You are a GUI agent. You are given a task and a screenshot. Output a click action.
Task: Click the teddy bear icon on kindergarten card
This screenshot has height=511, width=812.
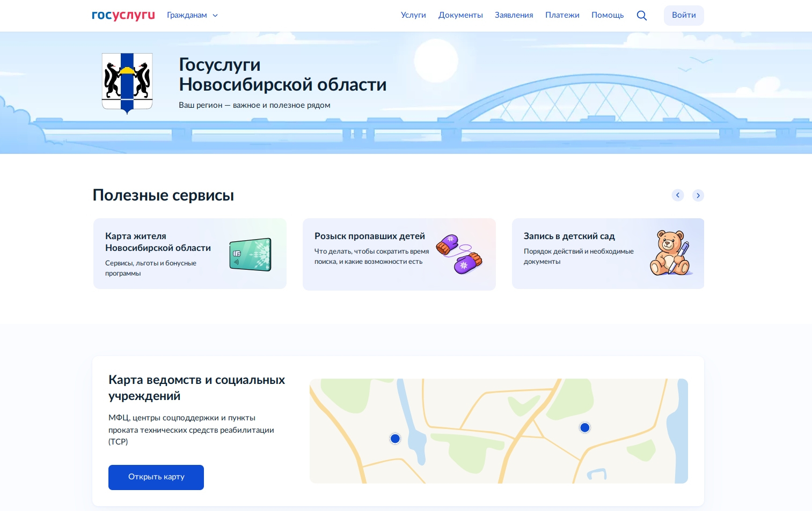[670, 252]
